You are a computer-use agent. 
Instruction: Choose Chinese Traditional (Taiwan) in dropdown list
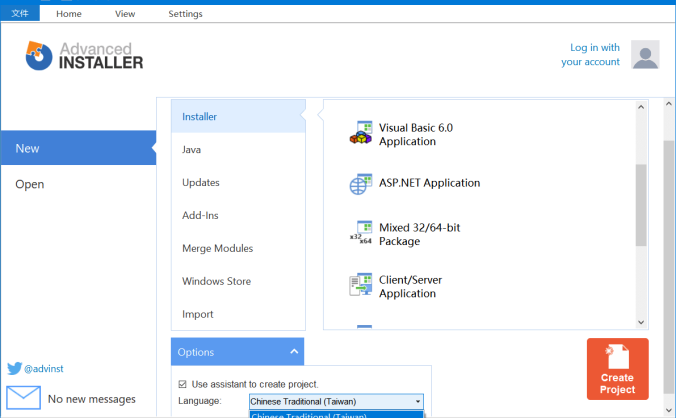(x=336, y=415)
